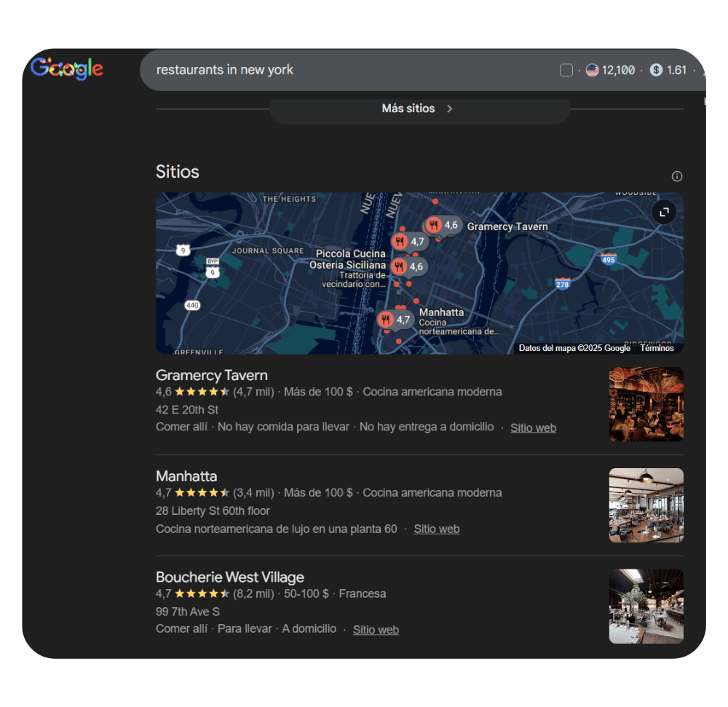Open Gramercy Tavern's Sitio web link
This screenshot has height=707, width=728.
tap(533, 428)
